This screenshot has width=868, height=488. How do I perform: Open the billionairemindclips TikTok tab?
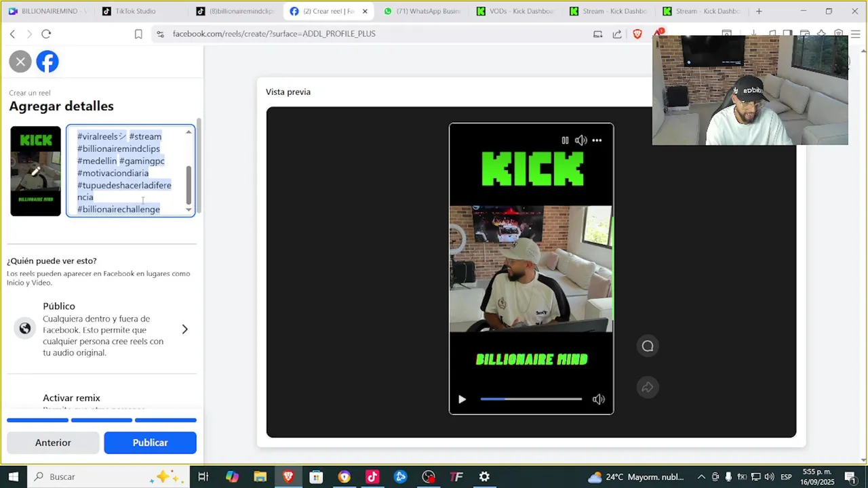tap(234, 11)
